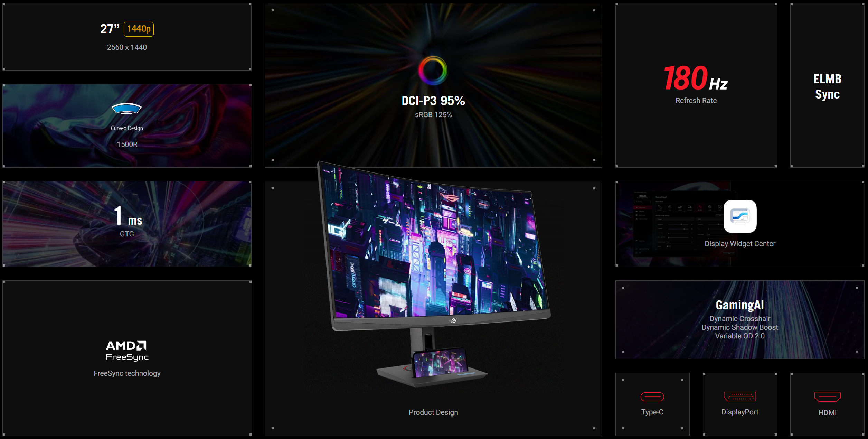Click the 'ELMB Sync' feature text
The image size is (868, 439).
(827, 86)
